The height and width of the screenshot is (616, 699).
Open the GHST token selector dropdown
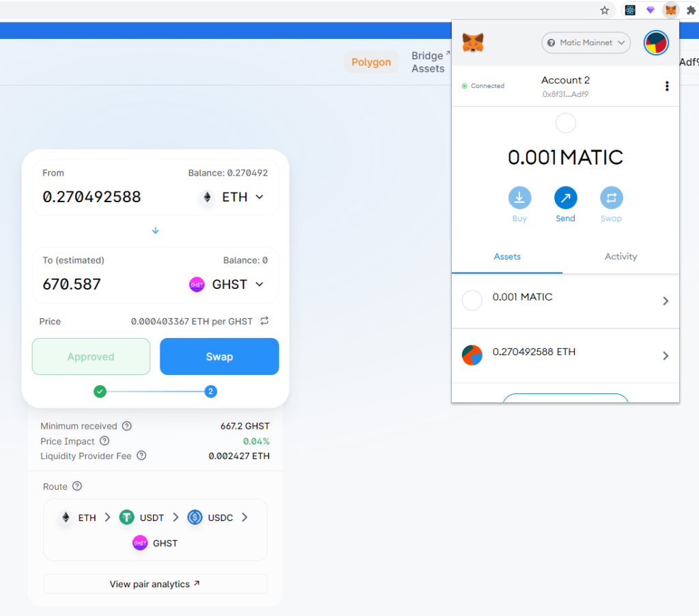coord(227,285)
